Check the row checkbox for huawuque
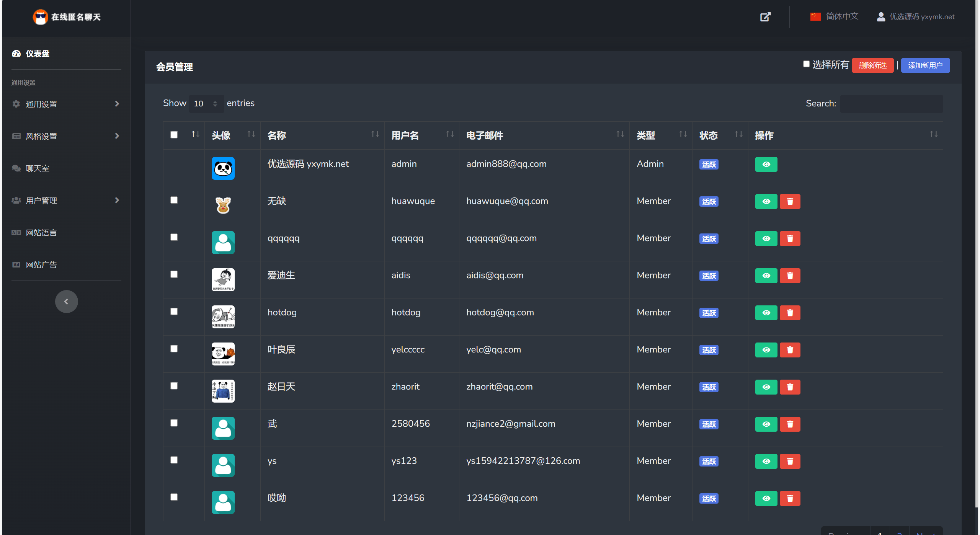 tap(174, 200)
